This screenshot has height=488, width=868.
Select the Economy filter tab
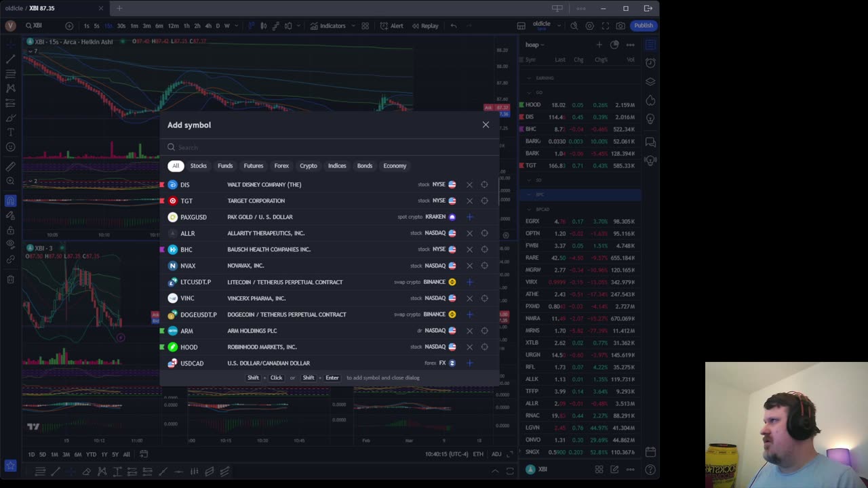click(395, 165)
